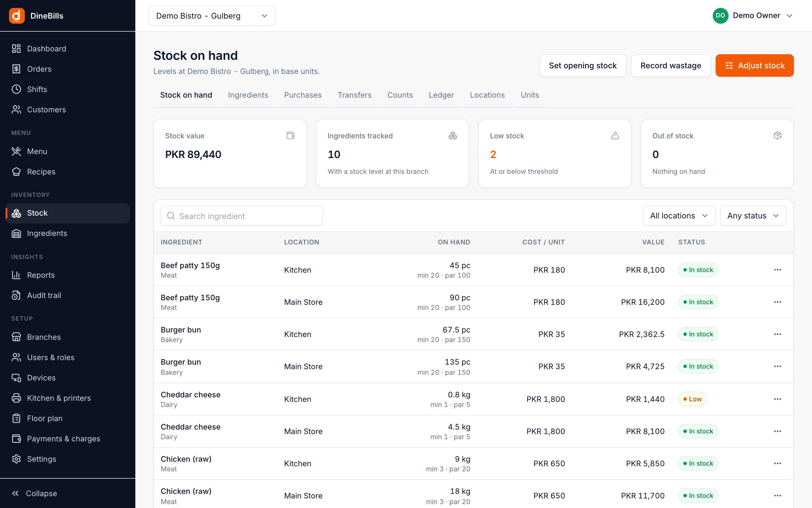This screenshot has width=812, height=508.
Task: Open the Locations tab
Action: (x=487, y=95)
